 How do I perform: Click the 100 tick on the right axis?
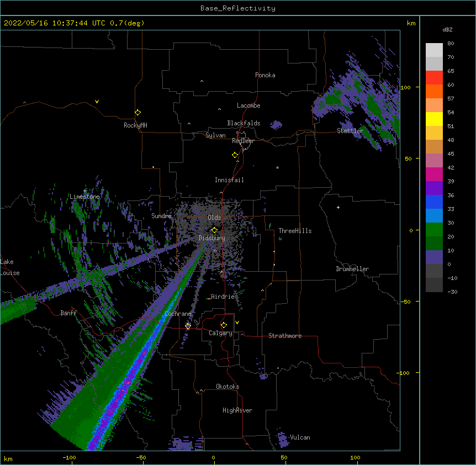(x=405, y=87)
